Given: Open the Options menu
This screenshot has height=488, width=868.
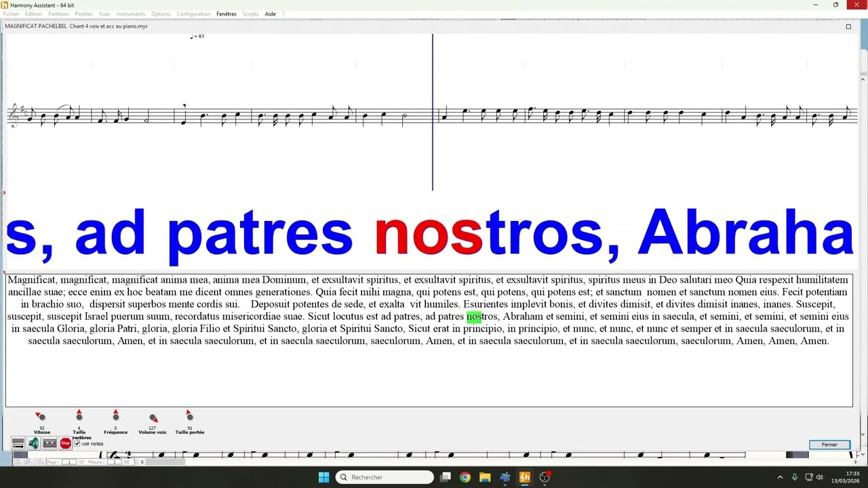Looking at the screenshot, I should (x=161, y=14).
